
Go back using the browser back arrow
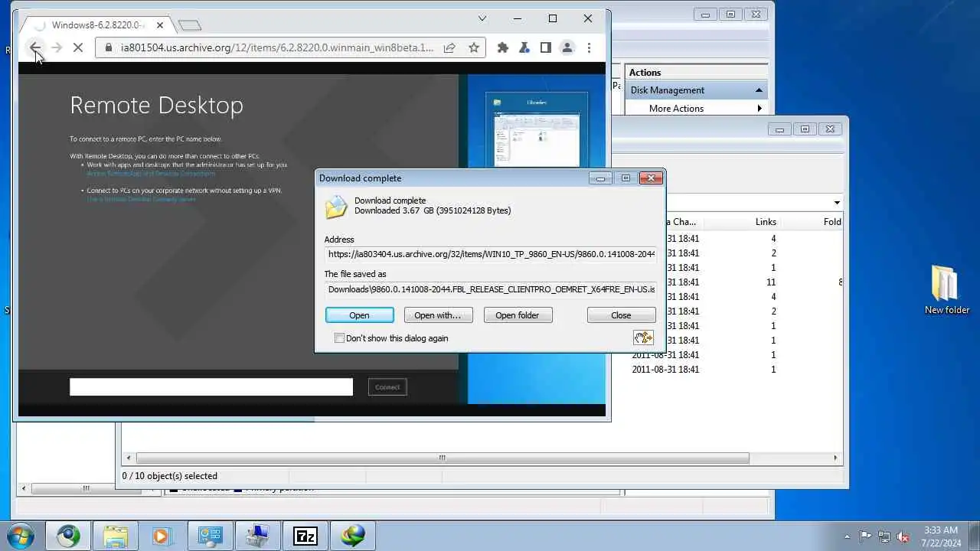coord(35,47)
